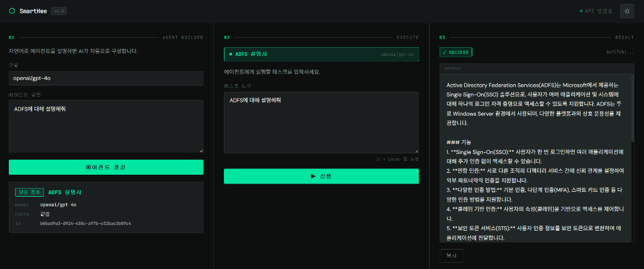Click the result hash bef17cb1 text
Image resolution: width=644 pixels, height=269 pixels.
point(620,52)
